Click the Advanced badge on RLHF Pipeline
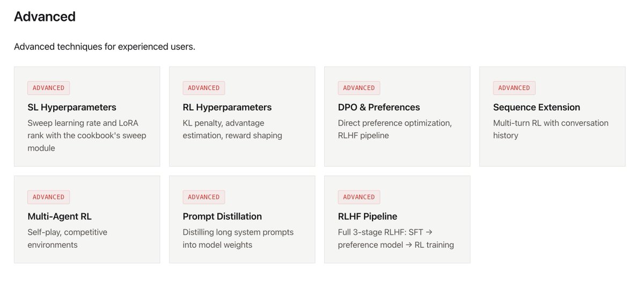This screenshot has width=644, height=281. pos(358,197)
